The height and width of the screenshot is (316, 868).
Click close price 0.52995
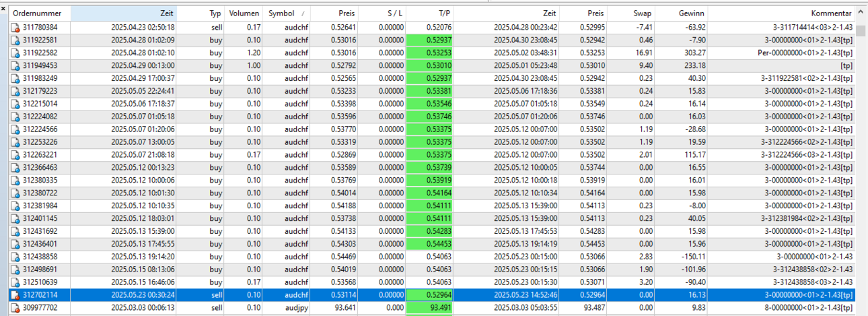tap(592, 28)
